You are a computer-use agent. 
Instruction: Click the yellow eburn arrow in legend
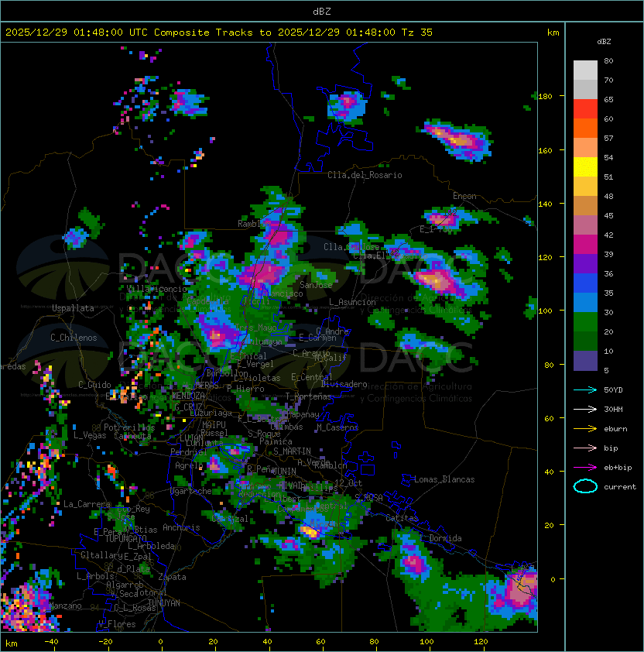point(585,429)
